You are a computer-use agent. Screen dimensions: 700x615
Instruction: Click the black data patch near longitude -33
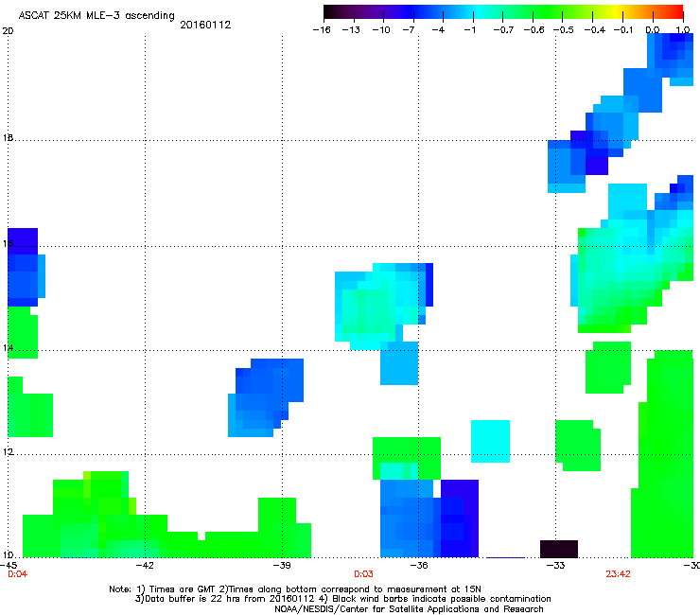coord(559,549)
